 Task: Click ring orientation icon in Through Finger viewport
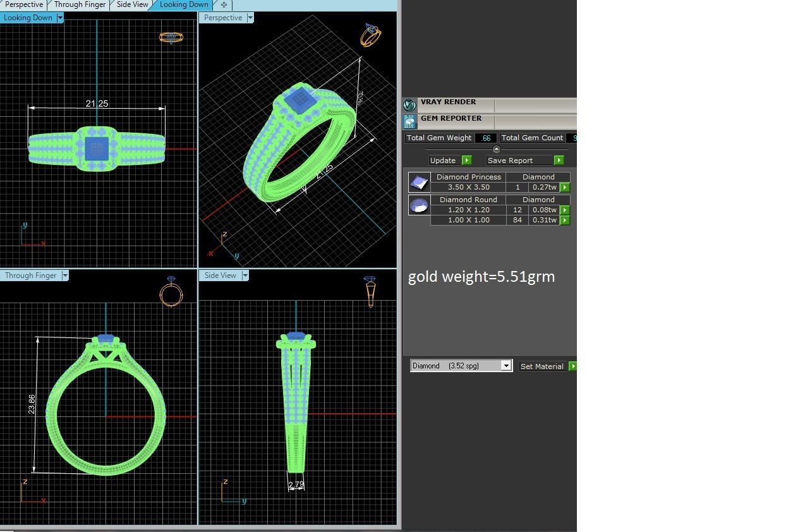[171, 291]
